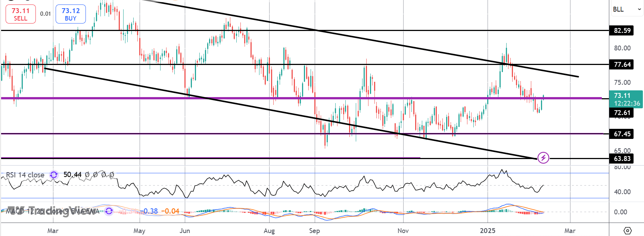Click the 82.59 price level label
This screenshot has width=644, height=236.
[622, 31]
